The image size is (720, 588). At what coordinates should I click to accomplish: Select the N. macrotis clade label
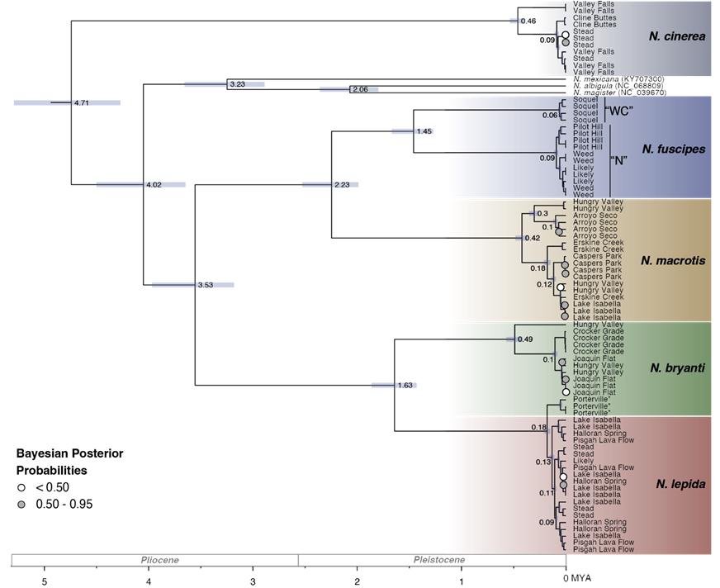[673, 261]
